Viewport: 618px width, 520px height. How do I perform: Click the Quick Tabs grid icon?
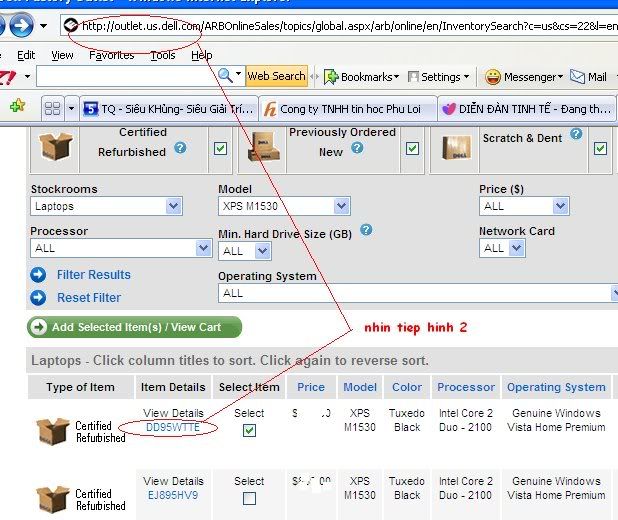coord(52,108)
